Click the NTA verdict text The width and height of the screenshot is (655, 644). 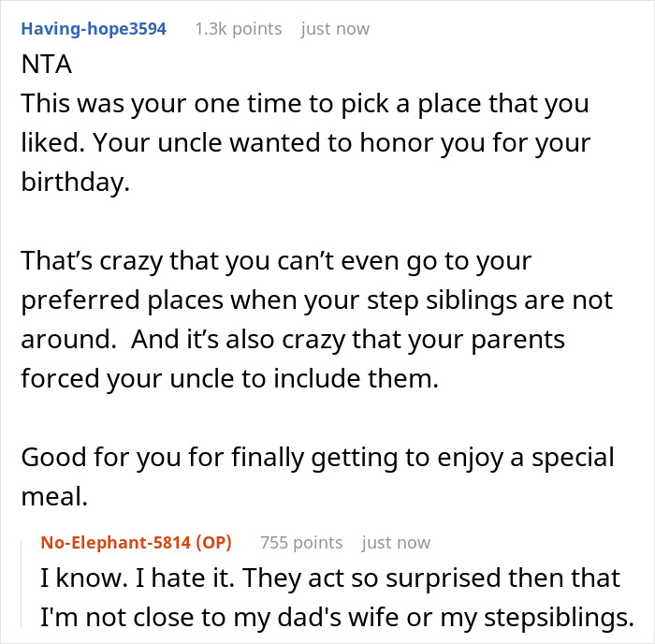(x=45, y=67)
